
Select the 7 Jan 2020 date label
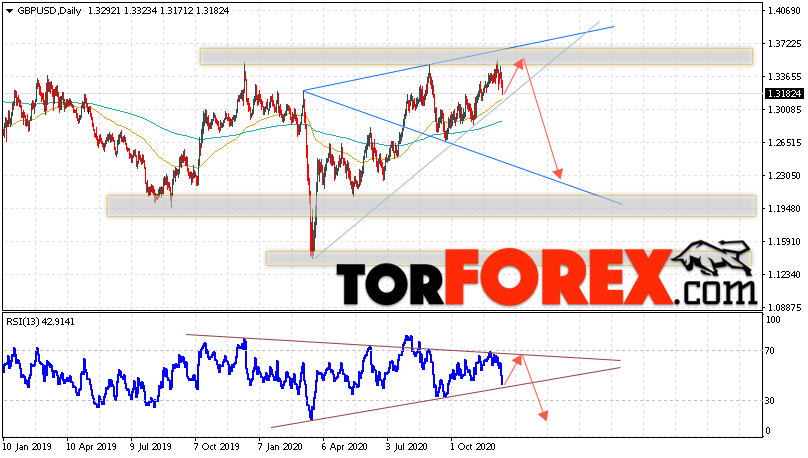point(280,447)
